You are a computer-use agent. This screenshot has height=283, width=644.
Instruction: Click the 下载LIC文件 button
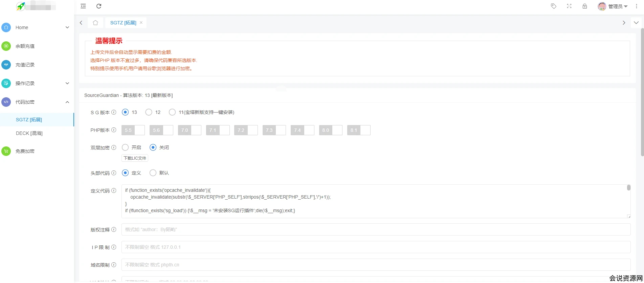point(135,158)
